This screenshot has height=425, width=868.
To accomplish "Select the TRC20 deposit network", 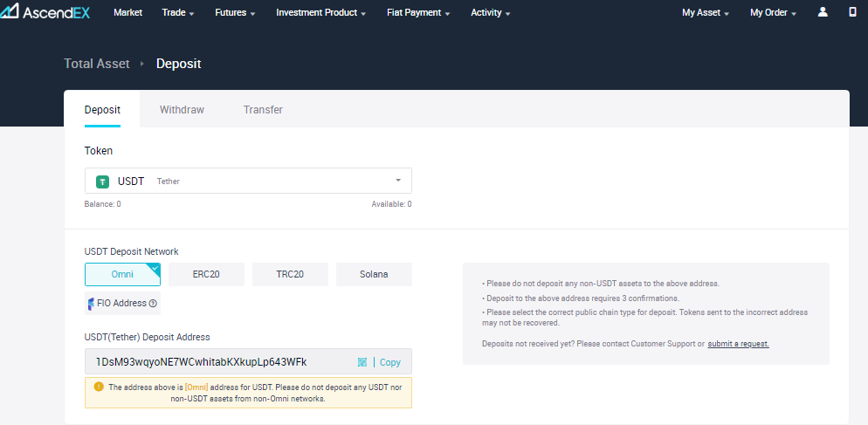I will (290, 274).
